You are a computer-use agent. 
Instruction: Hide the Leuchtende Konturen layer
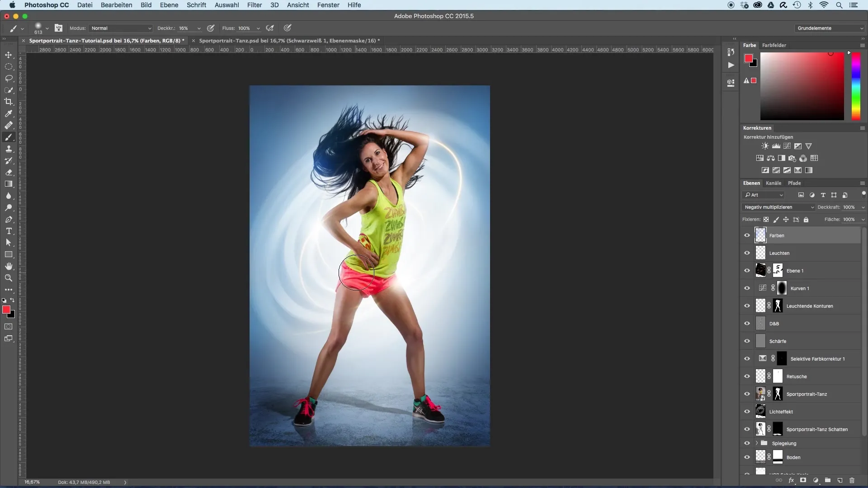747,305
